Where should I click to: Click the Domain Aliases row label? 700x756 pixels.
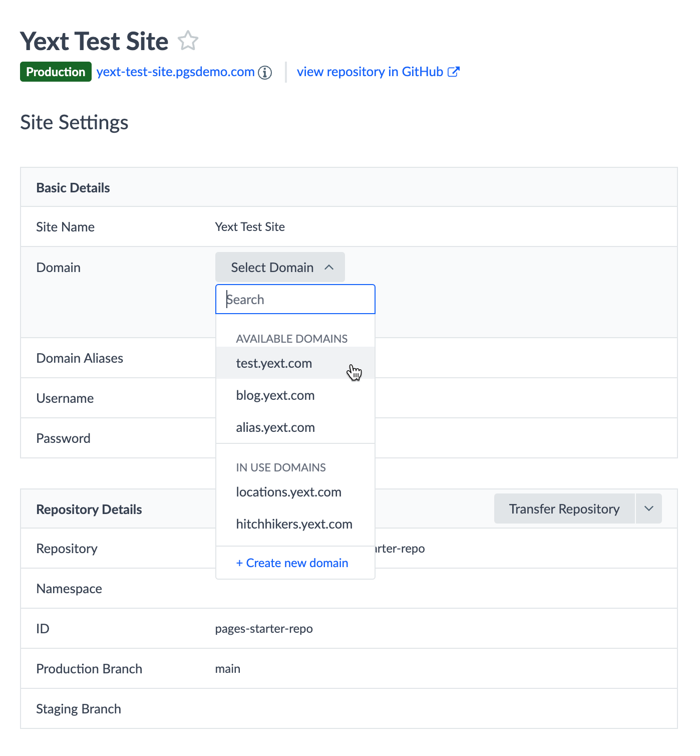[80, 358]
